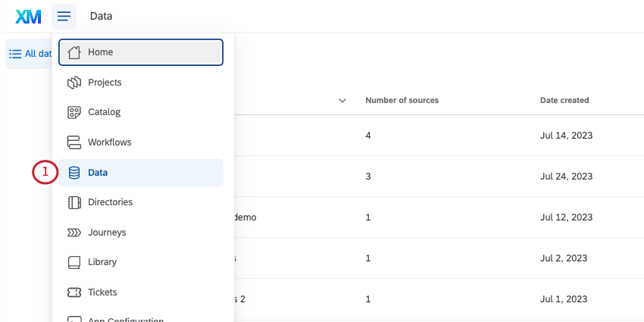This screenshot has width=644, height=322.
Task: Sort by Number of sources header
Action: point(402,100)
